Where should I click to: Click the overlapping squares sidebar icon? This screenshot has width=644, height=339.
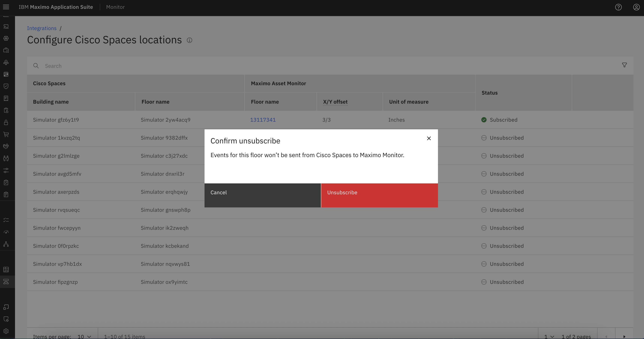click(x=6, y=307)
